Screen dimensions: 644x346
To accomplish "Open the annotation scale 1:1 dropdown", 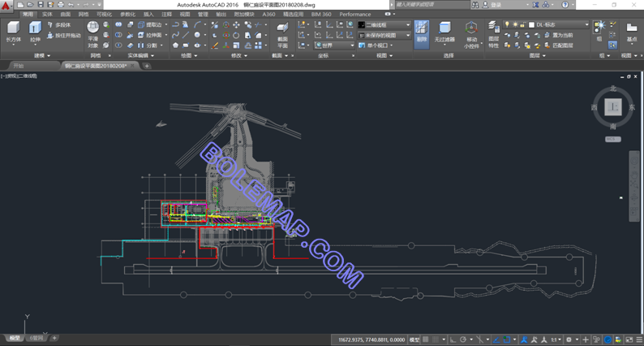I will click(556, 340).
